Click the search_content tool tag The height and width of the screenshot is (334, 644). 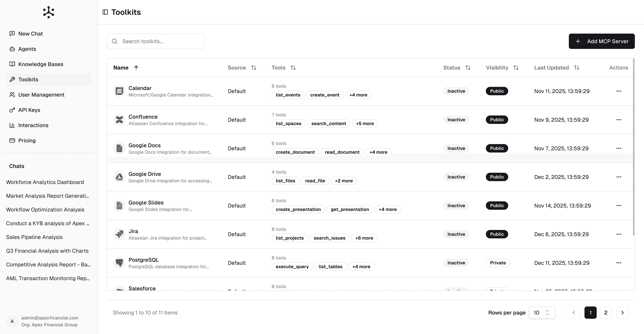point(329,123)
